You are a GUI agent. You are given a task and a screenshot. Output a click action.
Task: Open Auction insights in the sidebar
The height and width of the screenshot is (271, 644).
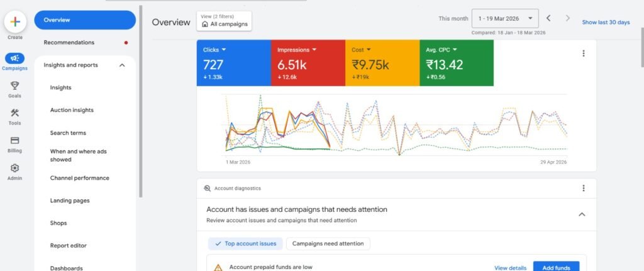pyautogui.click(x=72, y=111)
